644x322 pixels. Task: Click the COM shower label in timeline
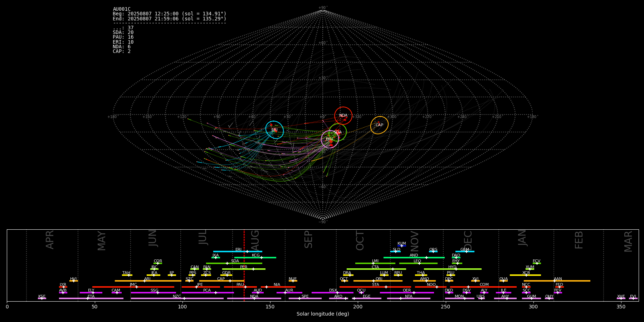[x=484, y=285]
